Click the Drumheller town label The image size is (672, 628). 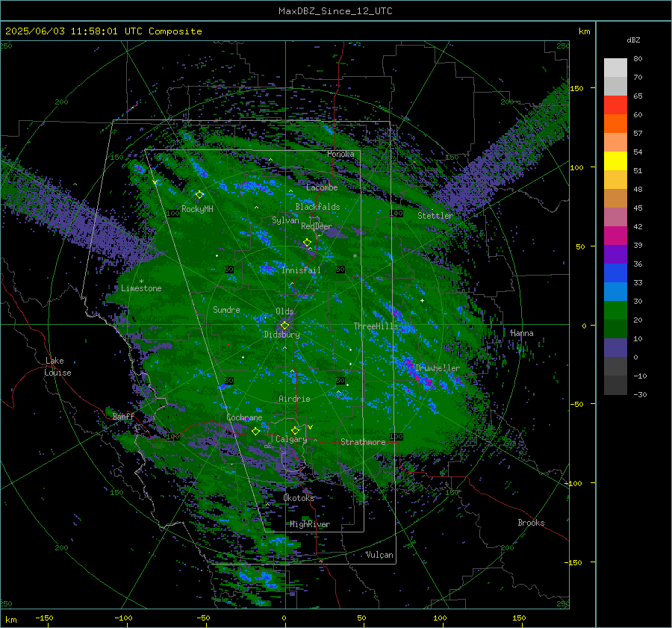pyautogui.click(x=437, y=368)
